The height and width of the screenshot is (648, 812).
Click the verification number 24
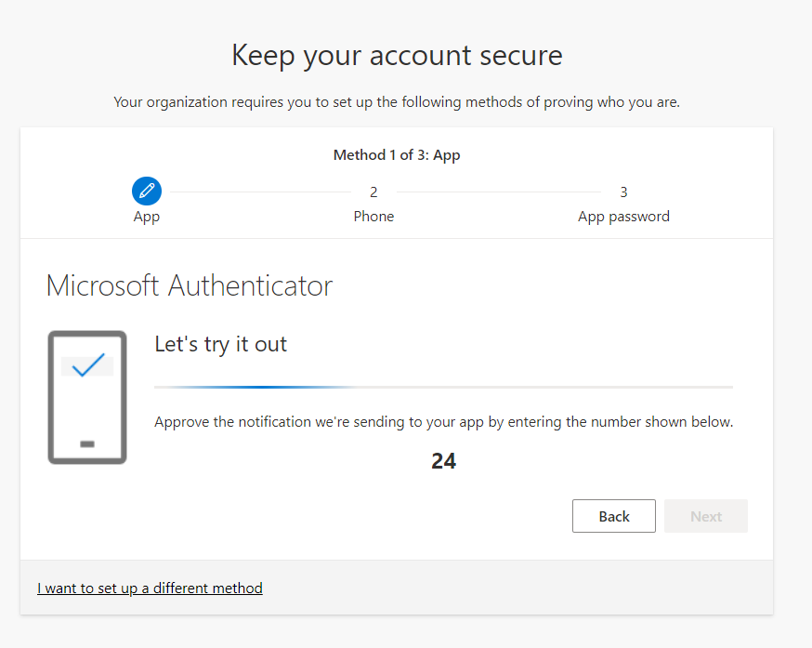pyautogui.click(x=443, y=461)
